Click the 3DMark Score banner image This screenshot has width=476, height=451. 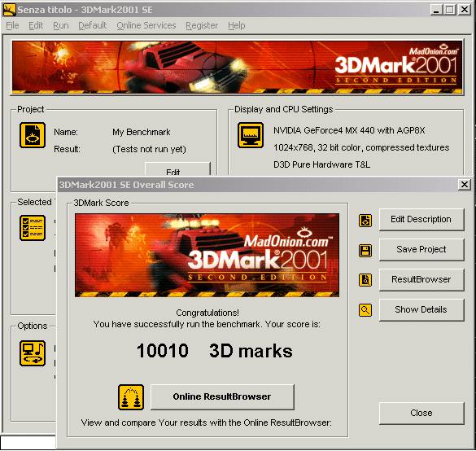coord(207,255)
